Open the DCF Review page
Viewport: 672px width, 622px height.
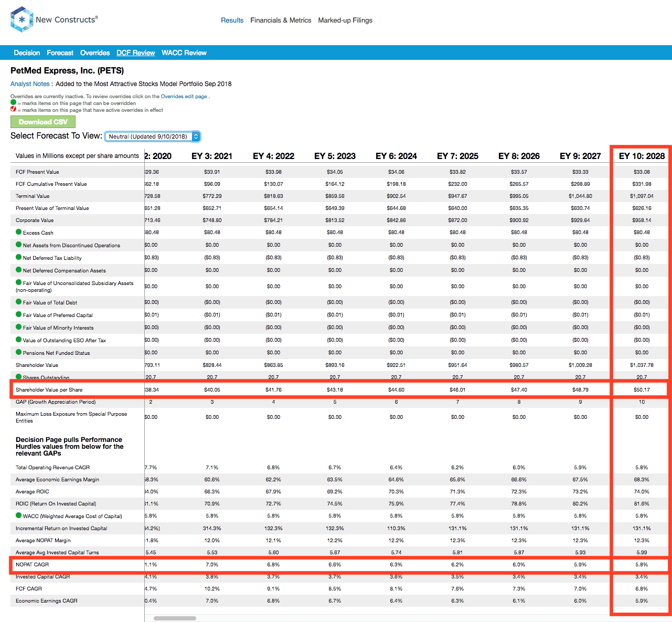135,52
